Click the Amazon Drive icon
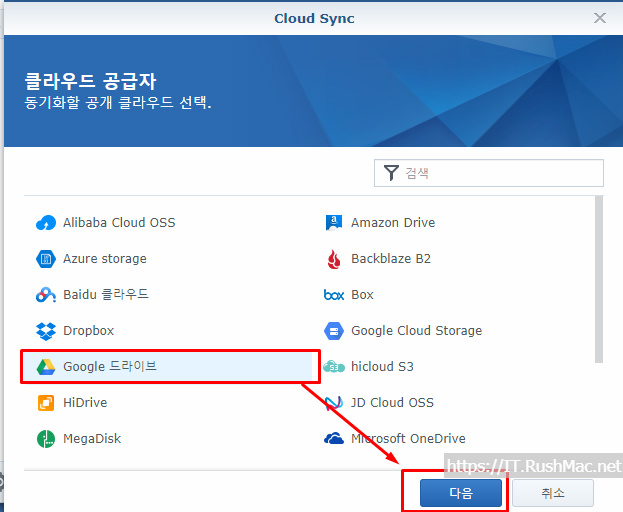623x512 pixels. 334,222
